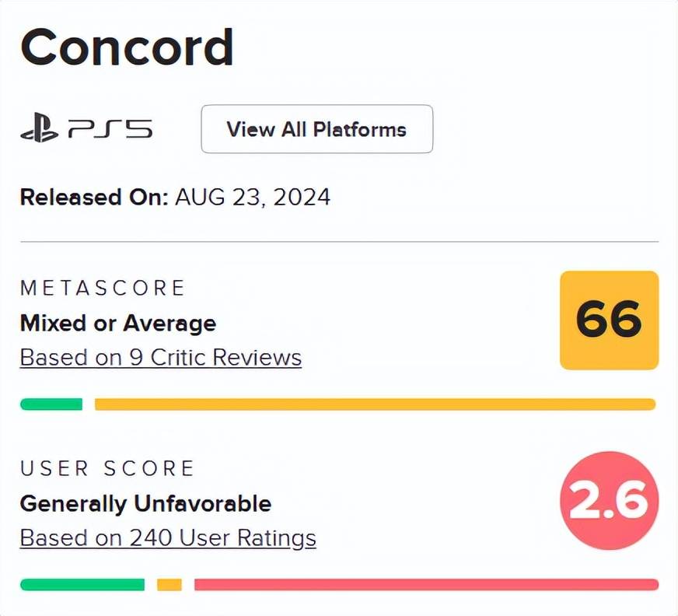Screen dimensions: 678x616
Task: Click the Released On label
Action: point(94,197)
